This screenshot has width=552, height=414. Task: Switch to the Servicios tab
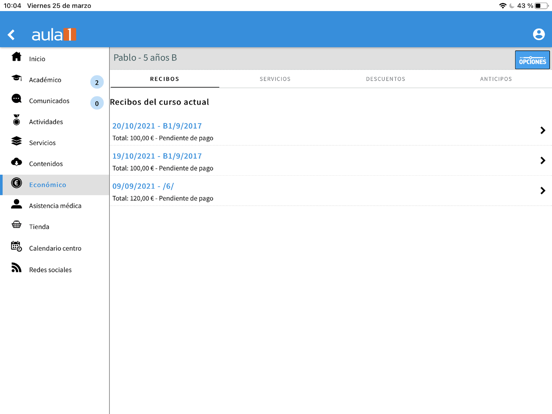pos(275,79)
